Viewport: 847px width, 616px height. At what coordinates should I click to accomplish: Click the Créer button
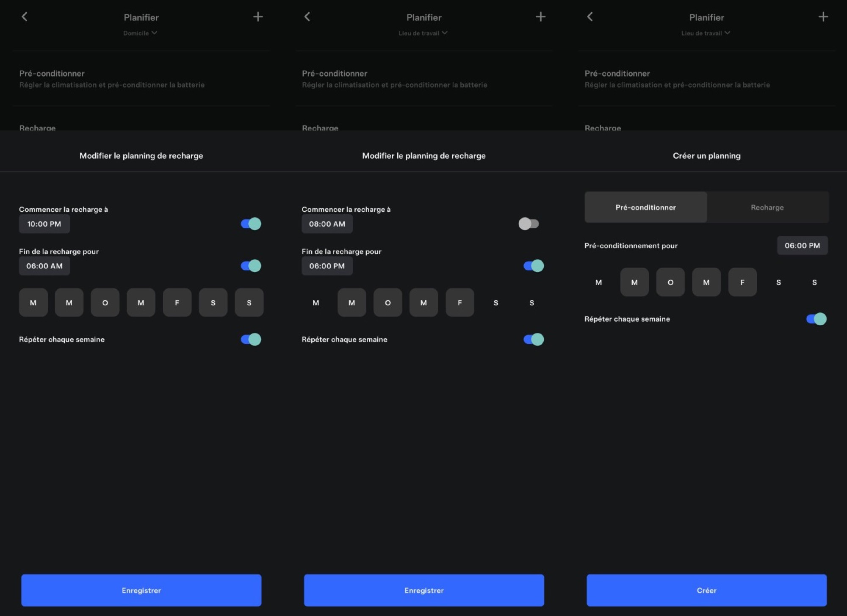point(707,590)
